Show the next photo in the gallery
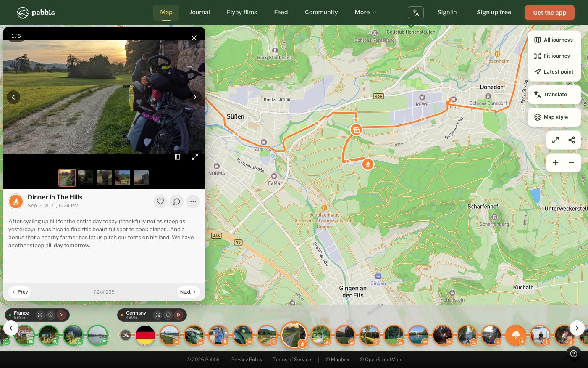 coord(195,97)
